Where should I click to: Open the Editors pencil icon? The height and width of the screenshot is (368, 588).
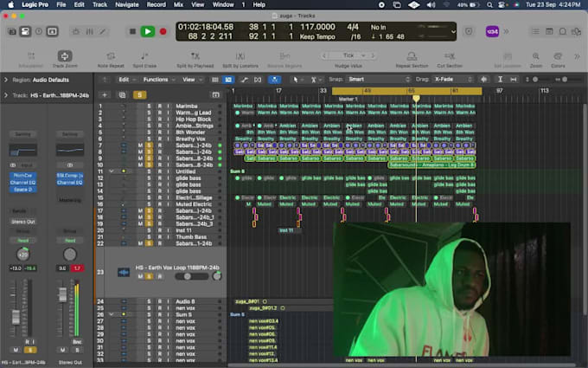click(102, 31)
